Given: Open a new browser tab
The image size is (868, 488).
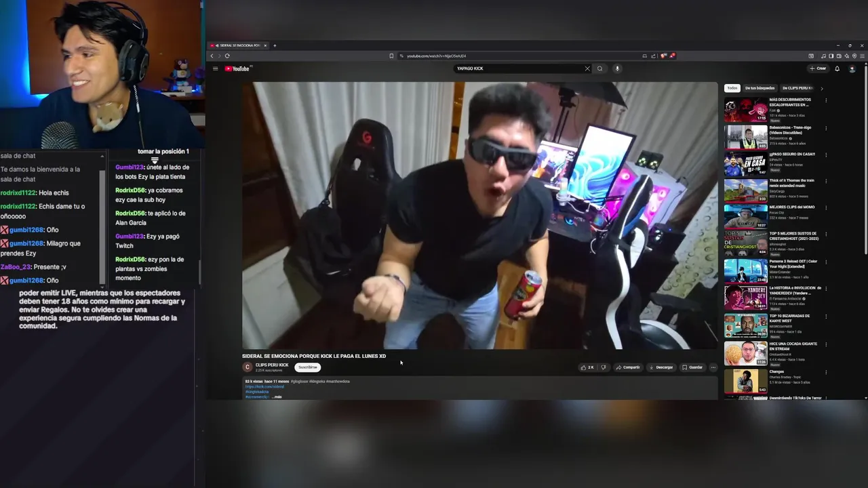Looking at the screenshot, I should (275, 45).
